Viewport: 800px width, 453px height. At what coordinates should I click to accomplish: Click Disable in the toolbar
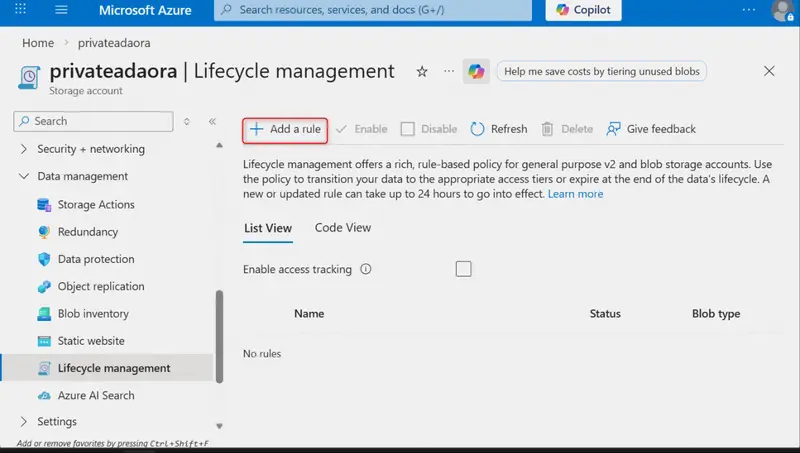tap(429, 129)
